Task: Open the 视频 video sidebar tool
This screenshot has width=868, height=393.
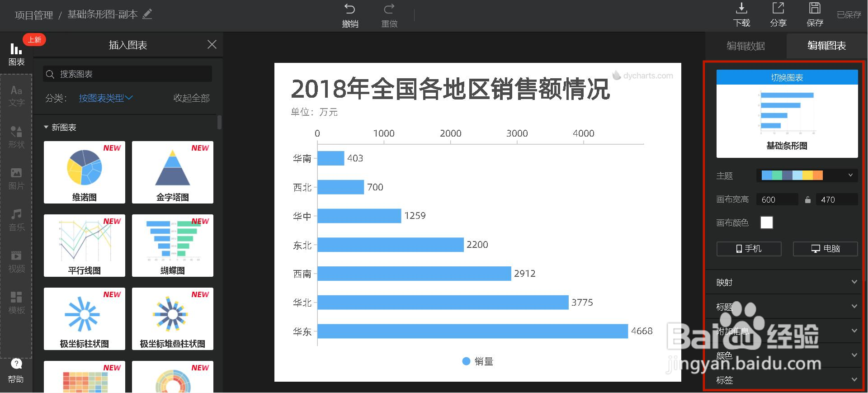Action: tap(16, 261)
